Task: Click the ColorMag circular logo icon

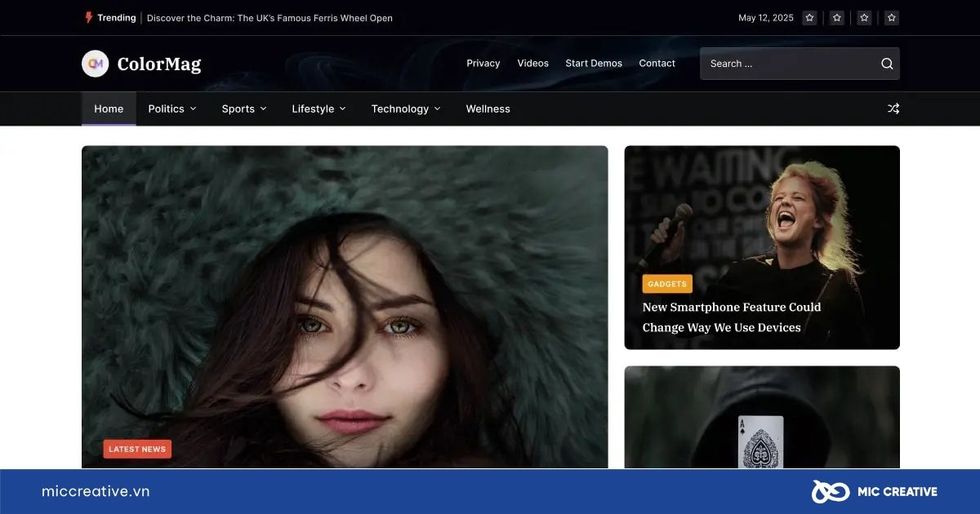Action: pyautogui.click(x=96, y=64)
